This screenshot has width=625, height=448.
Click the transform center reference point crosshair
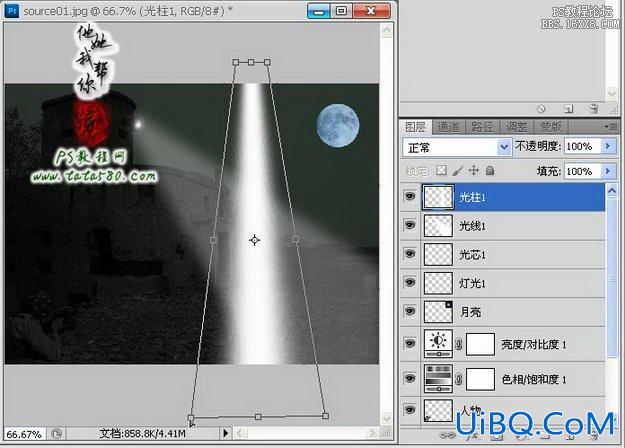254,240
